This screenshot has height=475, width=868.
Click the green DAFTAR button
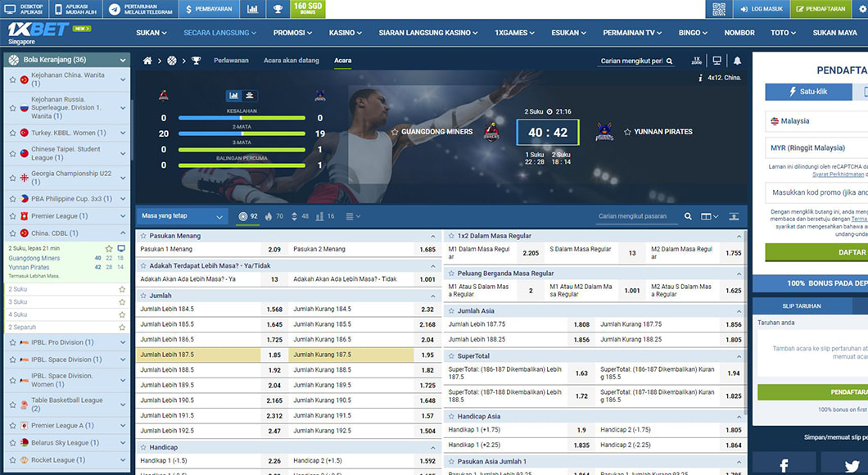coord(816,252)
